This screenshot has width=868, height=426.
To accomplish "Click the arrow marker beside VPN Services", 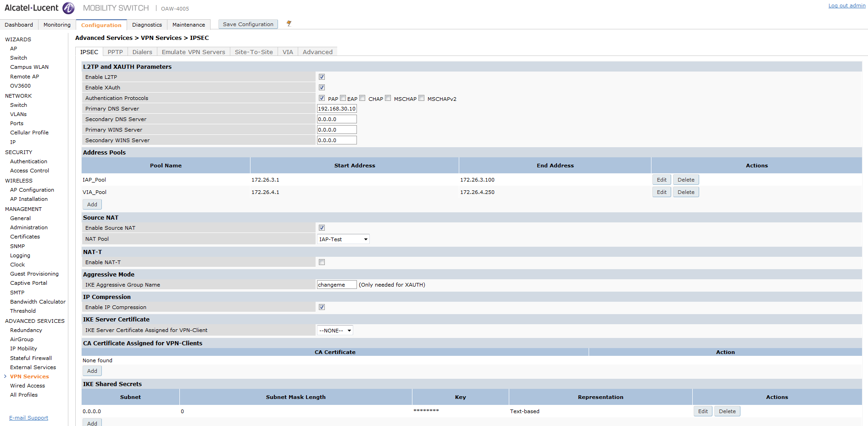I will coord(6,376).
